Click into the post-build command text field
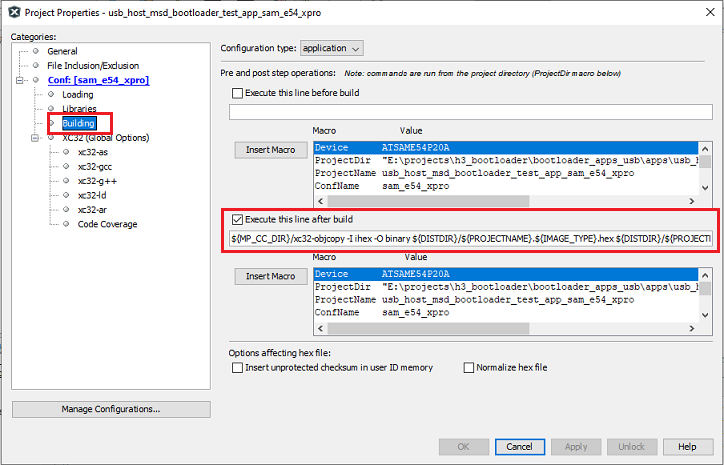This screenshot has height=465, width=724. [470, 240]
